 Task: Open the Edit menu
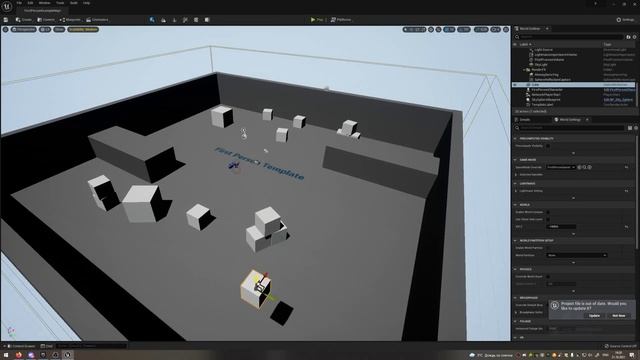pyautogui.click(x=30, y=3)
